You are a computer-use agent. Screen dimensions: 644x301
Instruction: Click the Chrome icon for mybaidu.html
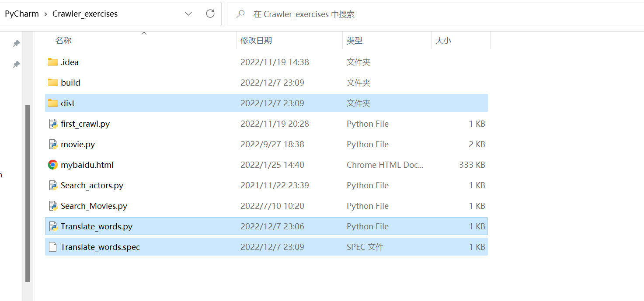pyautogui.click(x=53, y=165)
